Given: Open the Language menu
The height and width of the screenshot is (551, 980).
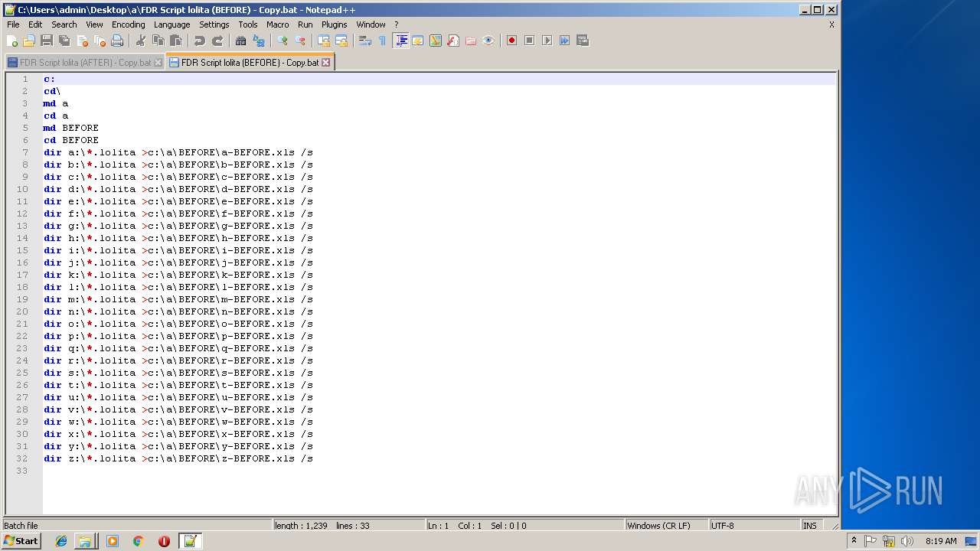Looking at the screenshot, I should 171,24.
